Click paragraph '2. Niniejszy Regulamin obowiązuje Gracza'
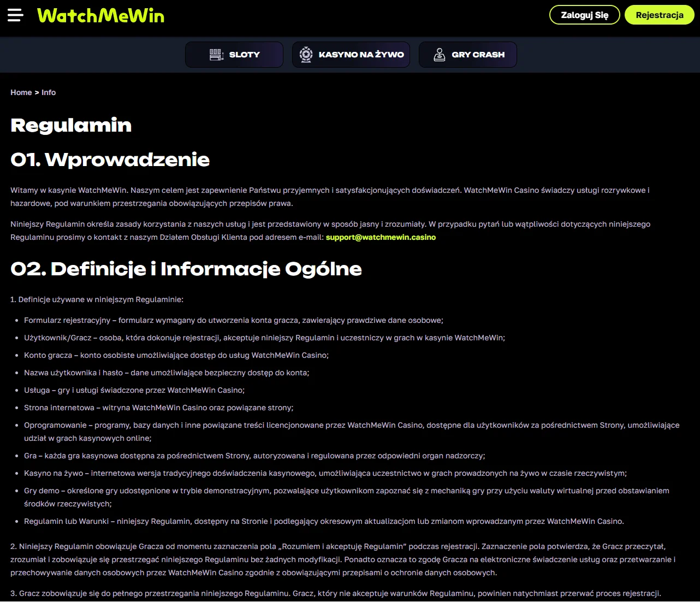The height and width of the screenshot is (602, 700). (343, 559)
